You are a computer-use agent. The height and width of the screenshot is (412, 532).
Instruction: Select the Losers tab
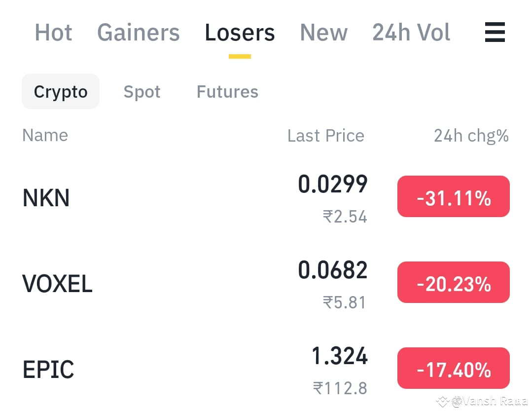point(240,33)
